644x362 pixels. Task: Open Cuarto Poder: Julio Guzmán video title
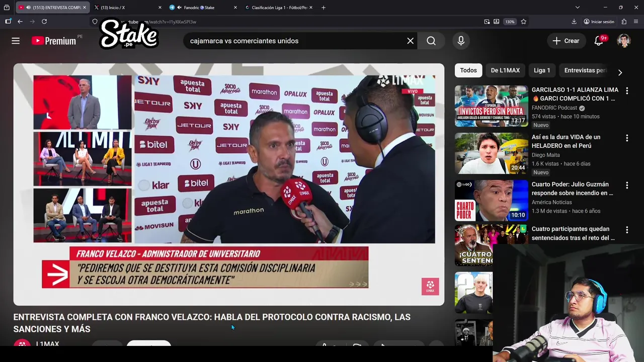click(x=573, y=189)
